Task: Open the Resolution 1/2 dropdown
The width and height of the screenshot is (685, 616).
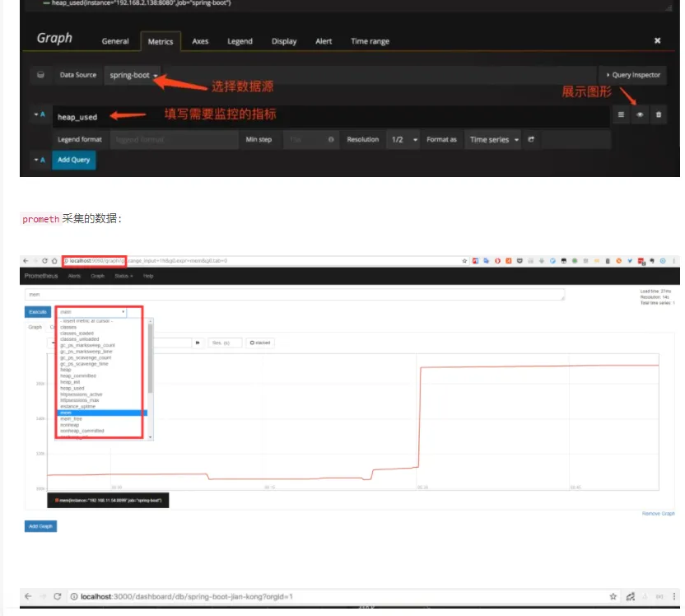Action: point(403,139)
